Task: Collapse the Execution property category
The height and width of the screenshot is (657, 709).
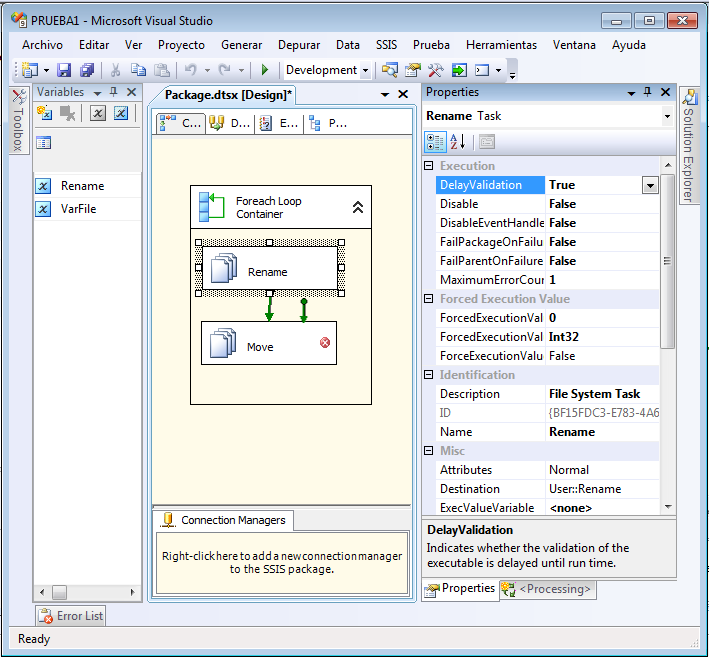Action: (x=429, y=165)
